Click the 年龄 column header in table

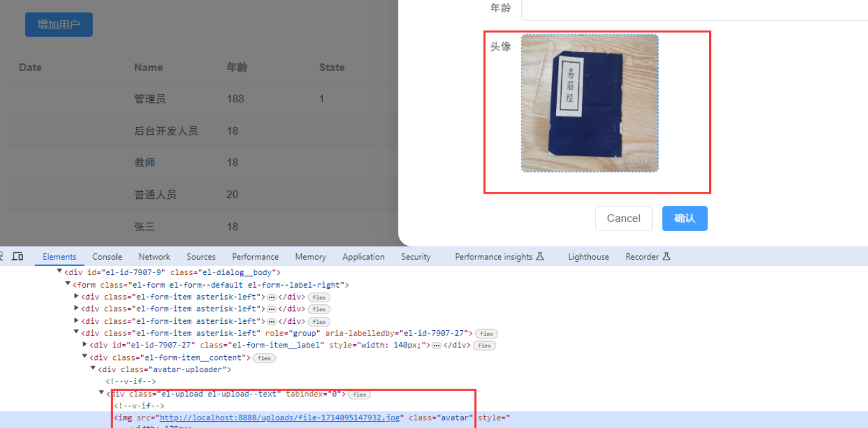pos(237,67)
